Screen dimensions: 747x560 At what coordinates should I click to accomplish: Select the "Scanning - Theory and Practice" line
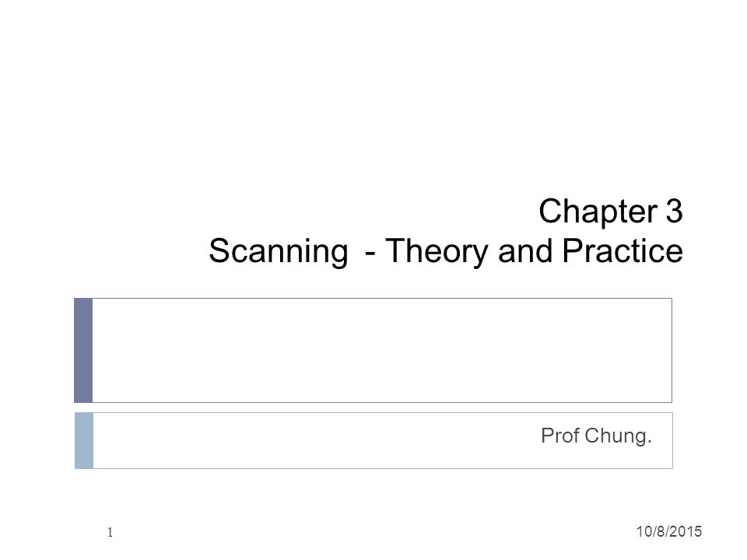(446, 251)
